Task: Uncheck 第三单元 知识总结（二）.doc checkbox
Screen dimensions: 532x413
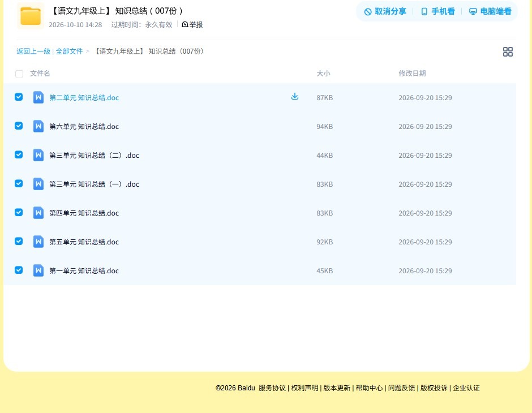Action: point(19,154)
